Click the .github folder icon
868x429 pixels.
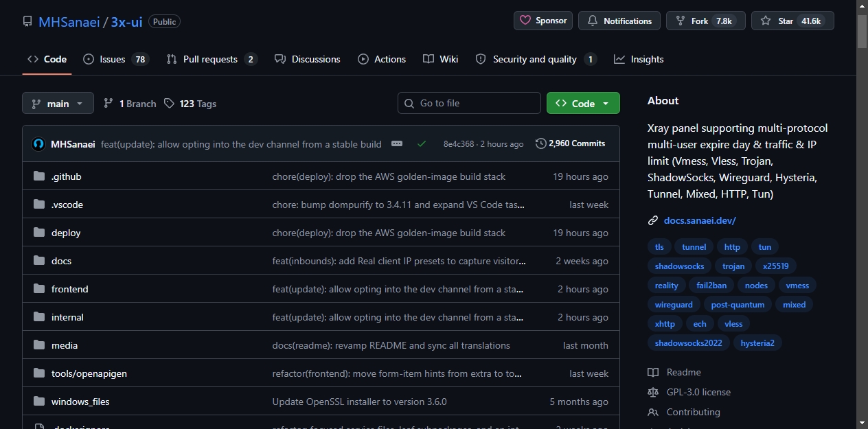pyautogui.click(x=39, y=176)
